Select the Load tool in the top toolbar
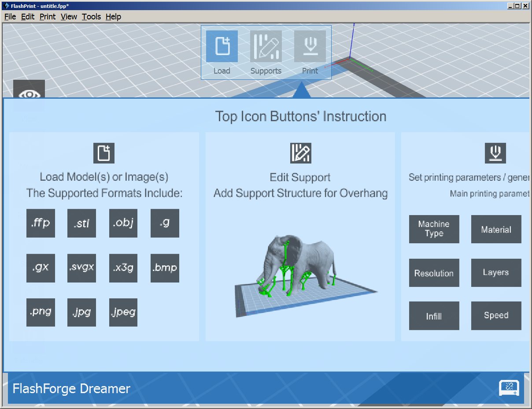This screenshot has height=409, width=532. pos(222,45)
